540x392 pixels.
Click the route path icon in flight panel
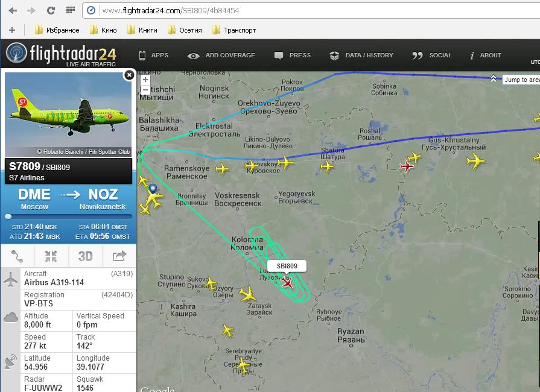[17, 256]
